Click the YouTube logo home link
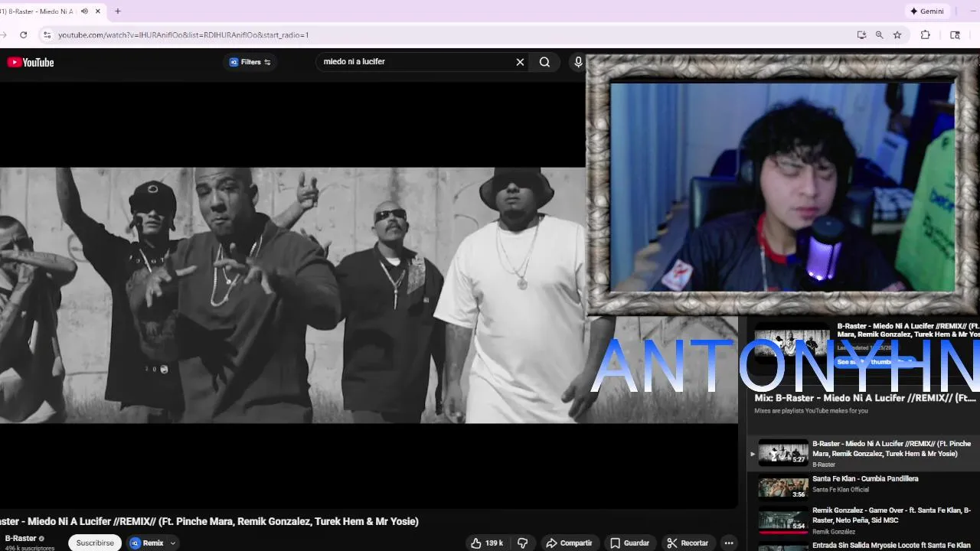 pyautogui.click(x=31, y=62)
